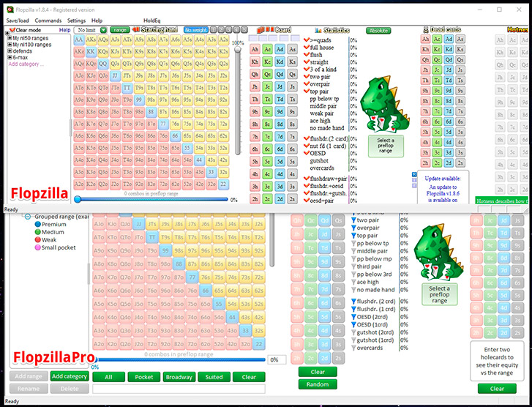Image resolution: width=532 pixels, height=407 pixels.
Task: Collapse the Grouped range tree node
Action: (x=28, y=217)
